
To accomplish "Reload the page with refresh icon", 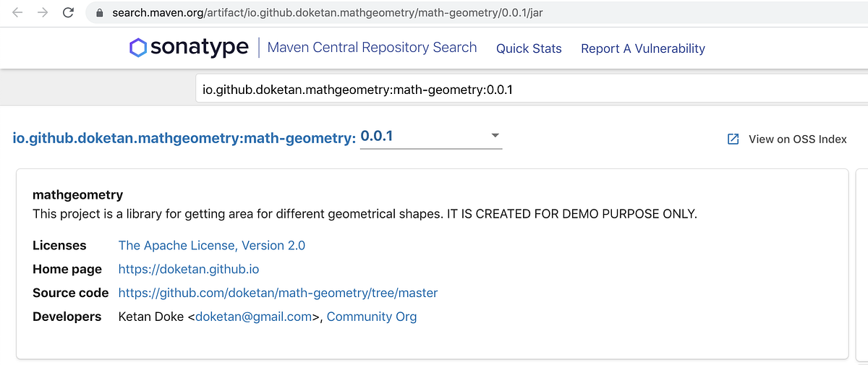I will (x=68, y=13).
